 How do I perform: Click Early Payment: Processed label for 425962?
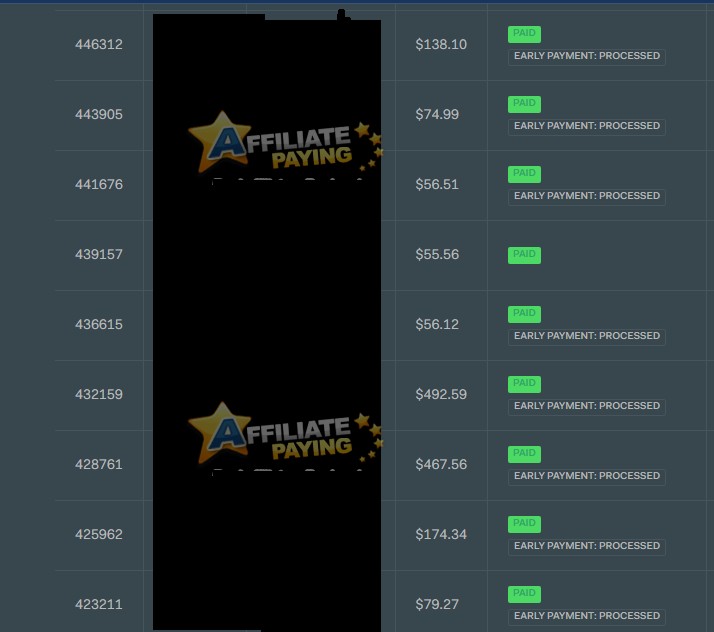[x=586, y=547]
